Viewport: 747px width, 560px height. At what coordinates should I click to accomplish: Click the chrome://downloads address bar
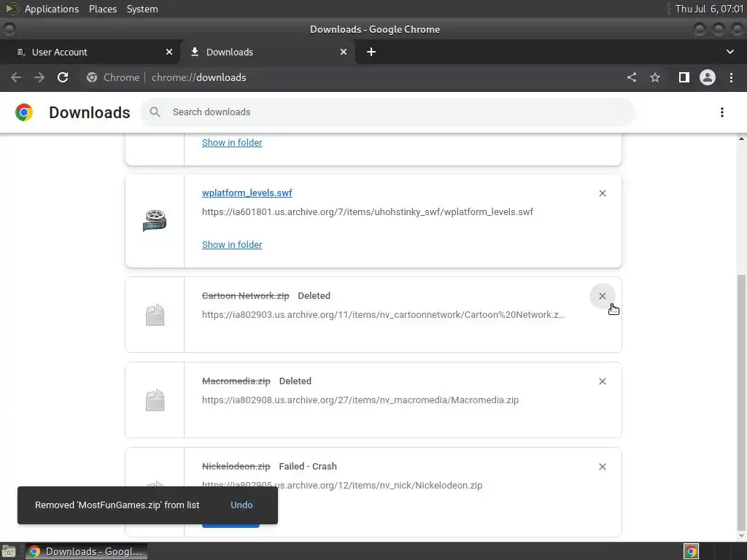(x=198, y=77)
